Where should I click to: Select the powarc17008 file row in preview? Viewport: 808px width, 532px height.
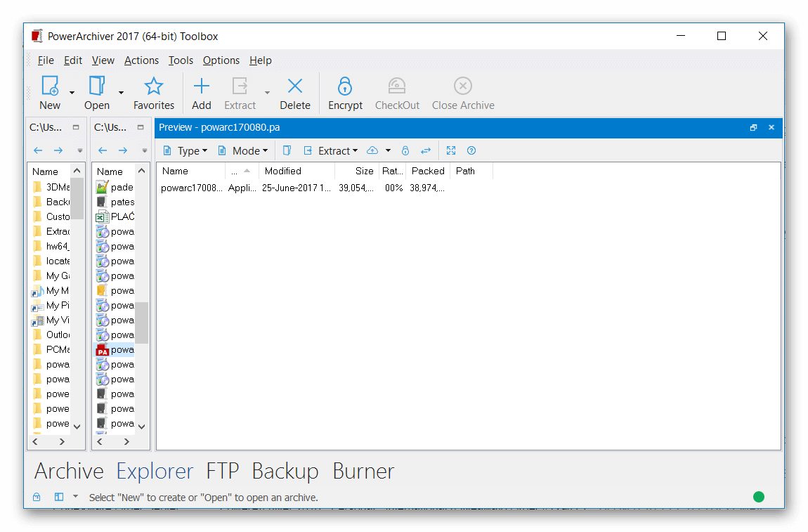192,188
